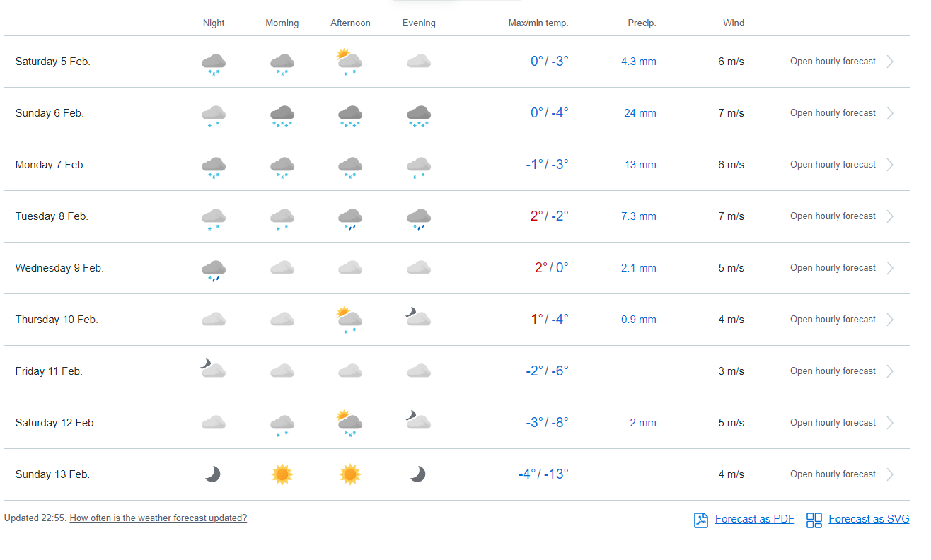Viewport: 931px width, 560px height.
Task: Click Sunday 13 Feb. evening moon icon
Action: [x=418, y=474]
